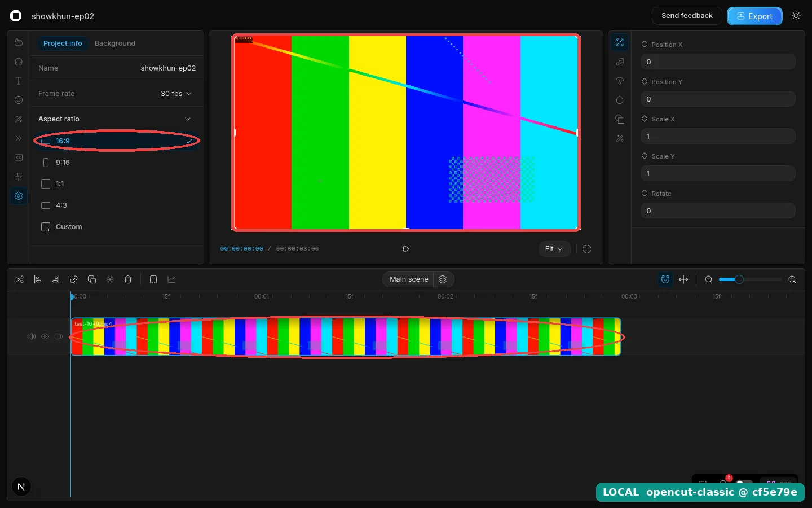
Task: Click the link icon in timeline toolbar
Action: [x=74, y=279]
